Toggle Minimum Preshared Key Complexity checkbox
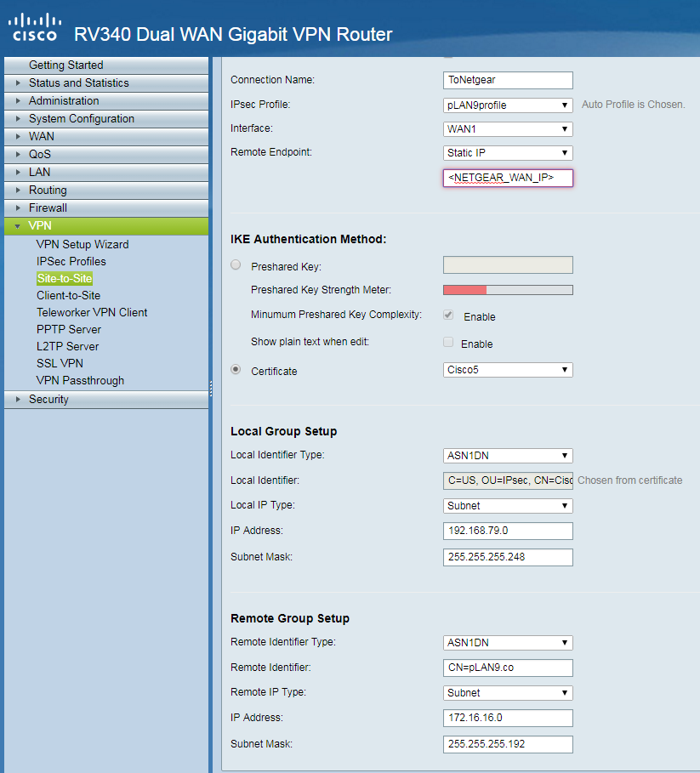The image size is (700, 773). pos(448,315)
